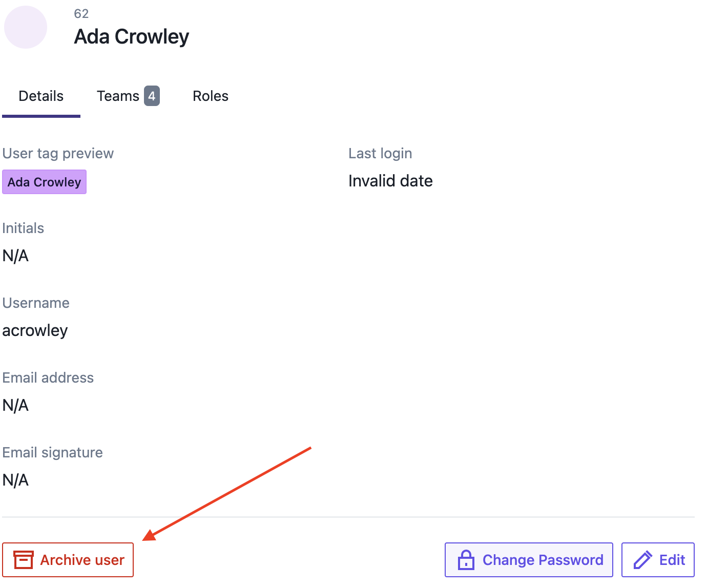Click the Initials field label
The width and height of the screenshot is (707, 588).
23,228
